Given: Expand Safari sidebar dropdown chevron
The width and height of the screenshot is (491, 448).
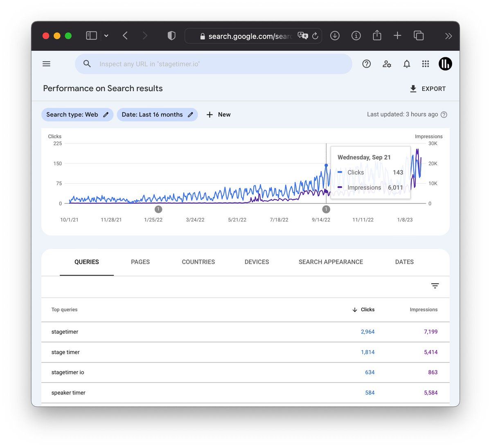Looking at the screenshot, I should [106, 36].
